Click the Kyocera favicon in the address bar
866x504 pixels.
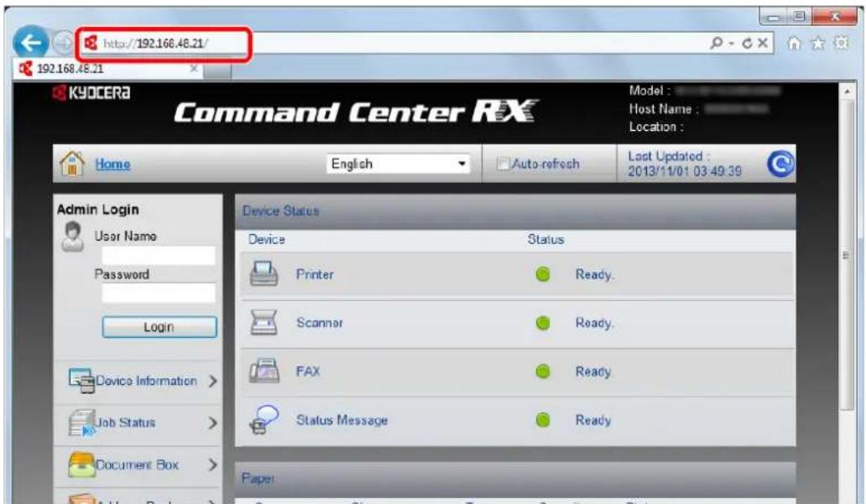coord(91,43)
